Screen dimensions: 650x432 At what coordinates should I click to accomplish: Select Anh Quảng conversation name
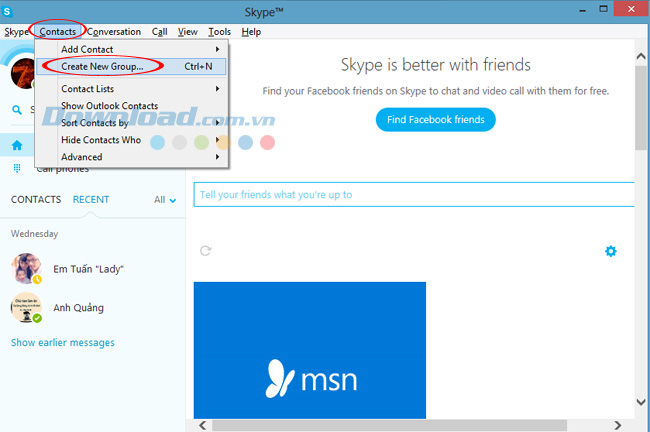[x=78, y=308]
